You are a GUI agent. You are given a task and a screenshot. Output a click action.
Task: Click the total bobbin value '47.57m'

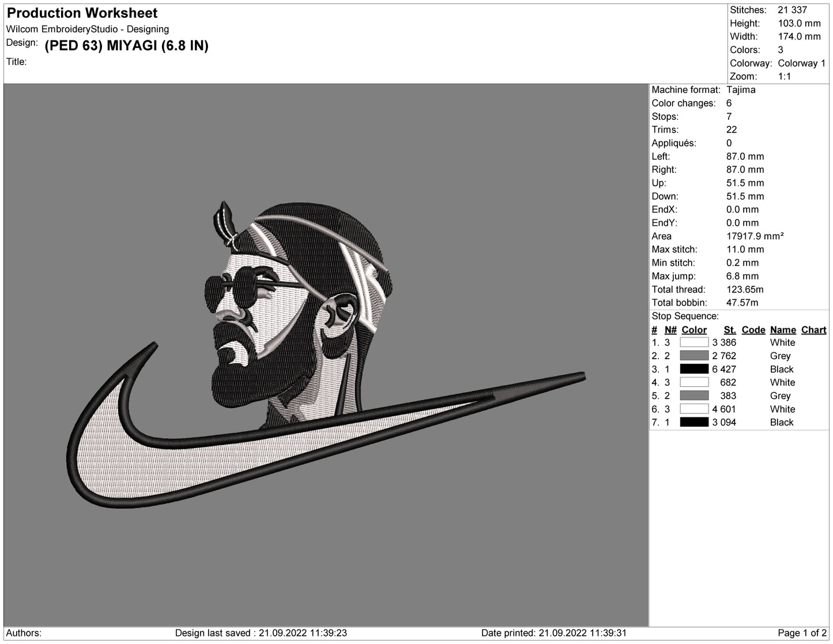(x=742, y=302)
